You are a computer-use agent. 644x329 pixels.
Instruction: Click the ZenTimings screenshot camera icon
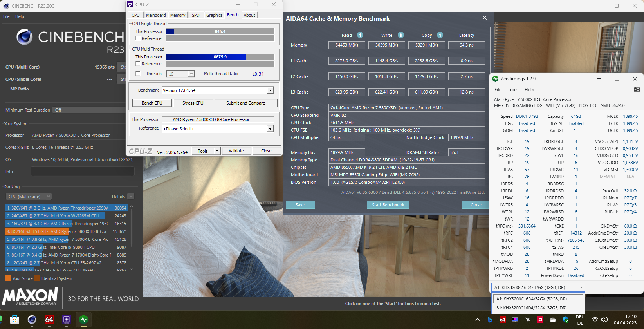[637, 89]
